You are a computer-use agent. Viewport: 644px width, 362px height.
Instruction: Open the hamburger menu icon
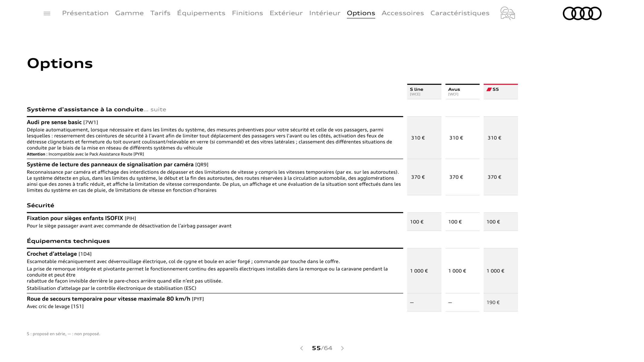(47, 13)
